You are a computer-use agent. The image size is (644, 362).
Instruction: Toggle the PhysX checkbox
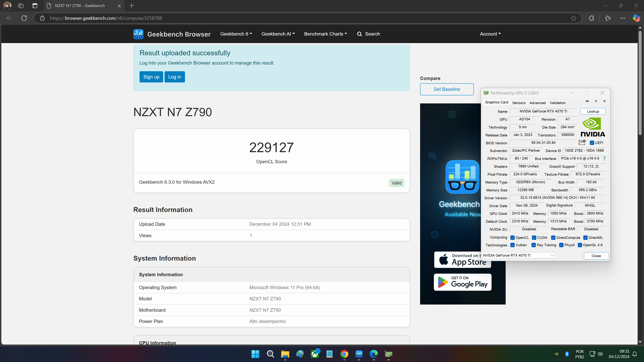(561, 245)
